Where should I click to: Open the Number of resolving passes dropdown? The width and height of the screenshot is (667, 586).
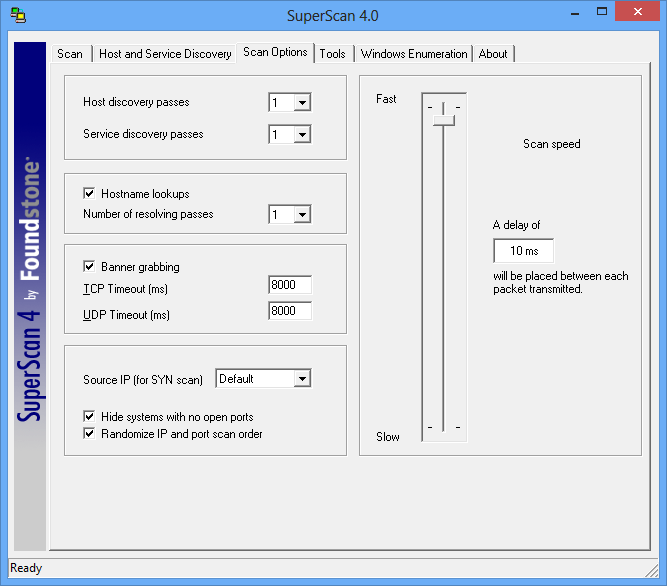click(x=302, y=214)
